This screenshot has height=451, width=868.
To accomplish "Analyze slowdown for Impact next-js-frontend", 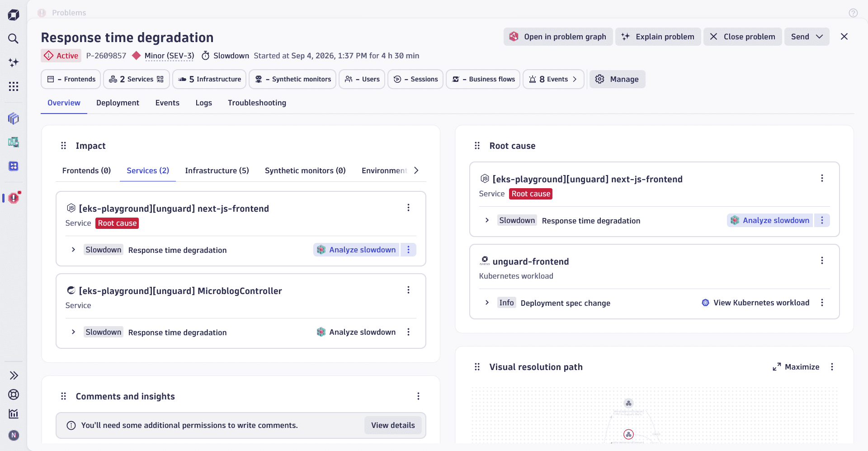I will [x=356, y=250].
